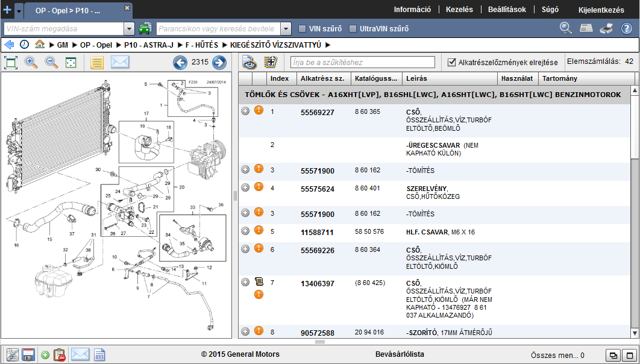Click the green car vehicle icon
This screenshot has width=640, height=364.
[145, 28]
